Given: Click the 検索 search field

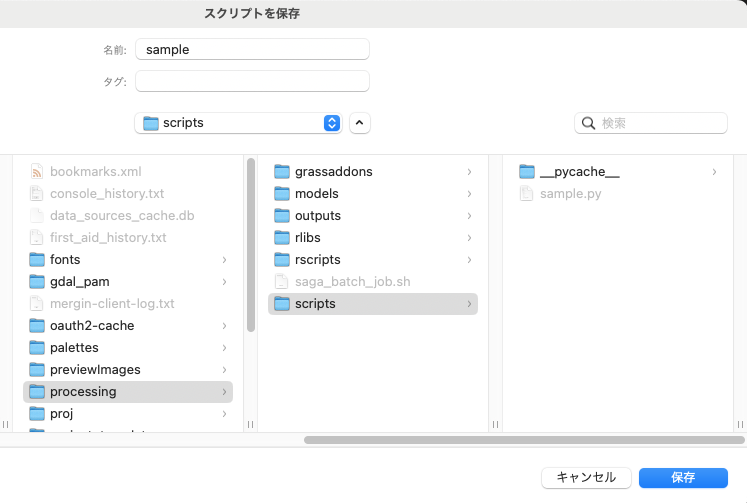Looking at the screenshot, I should 651,123.
